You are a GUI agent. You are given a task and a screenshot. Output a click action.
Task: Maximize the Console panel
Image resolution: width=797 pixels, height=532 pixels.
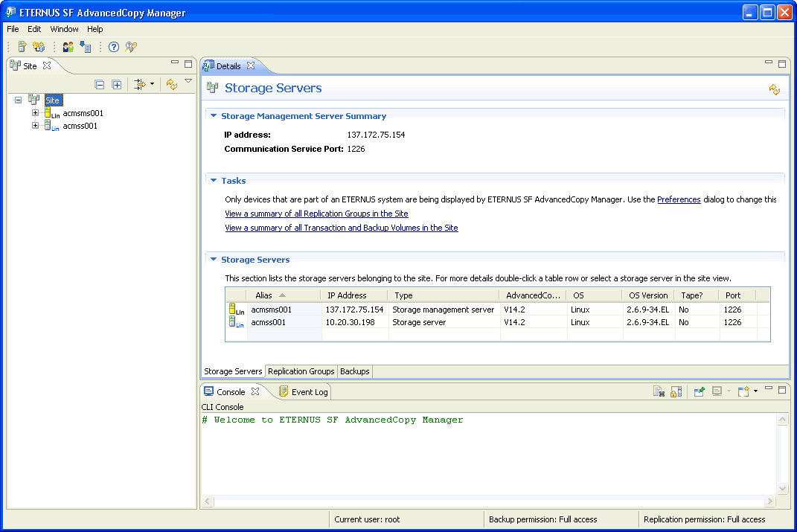pos(782,390)
